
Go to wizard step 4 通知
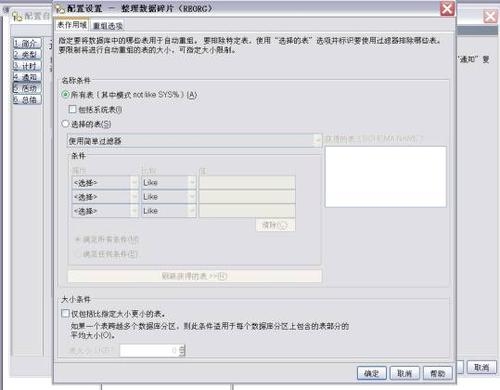(27, 77)
